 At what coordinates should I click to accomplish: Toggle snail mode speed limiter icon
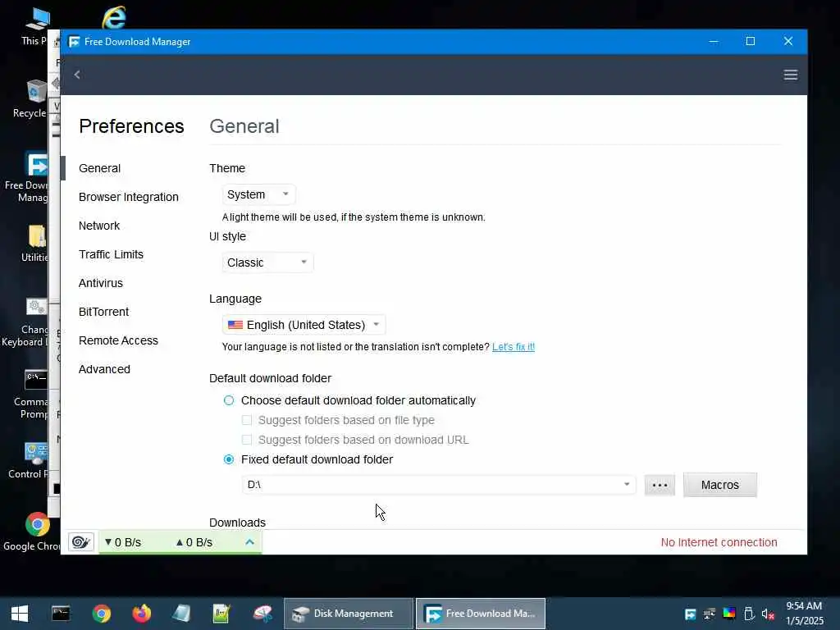click(x=81, y=542)
